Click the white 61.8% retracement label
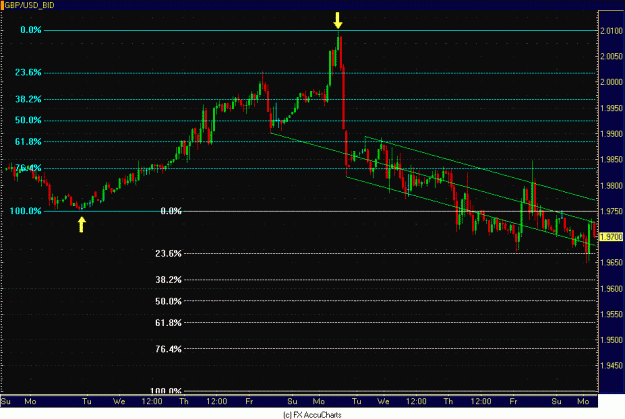625x419 pixels. tap(168, 323)
